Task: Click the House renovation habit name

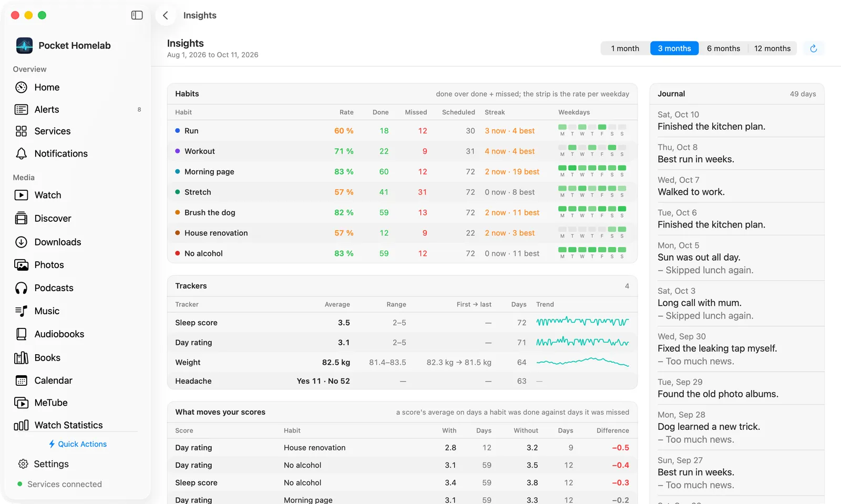Action: coord(216,233)
